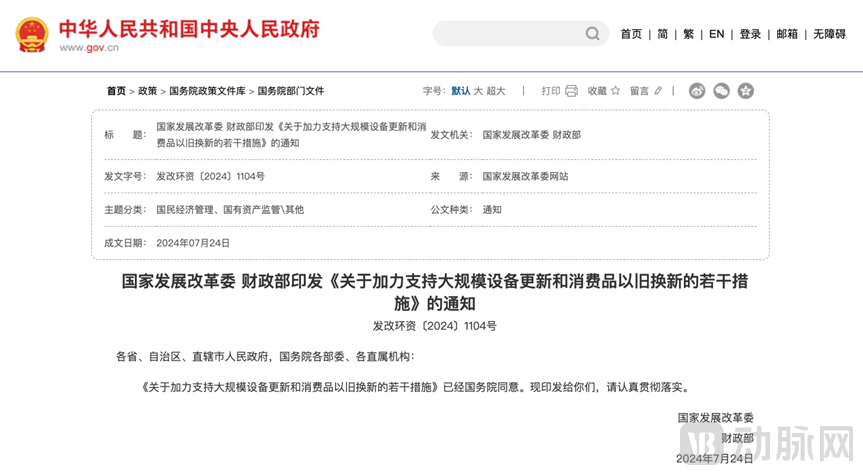
Task: Click the 发文机关 label
Action: coord(451,135)
